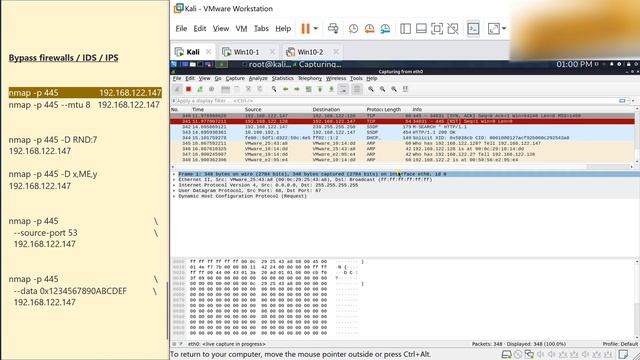
Task: Toggle auto-scroll during live capture
Action: (x=343, y=89)
